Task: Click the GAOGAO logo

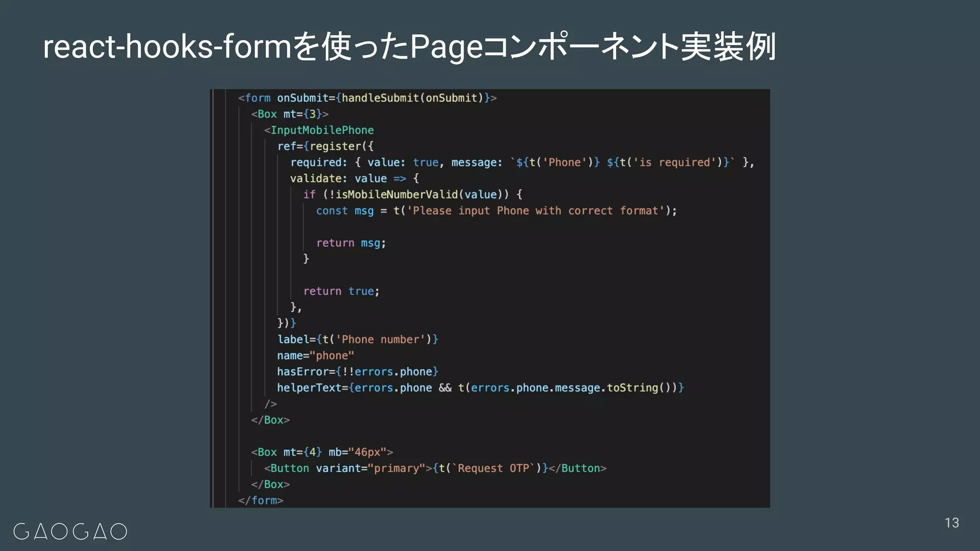Action: point(70,531)
